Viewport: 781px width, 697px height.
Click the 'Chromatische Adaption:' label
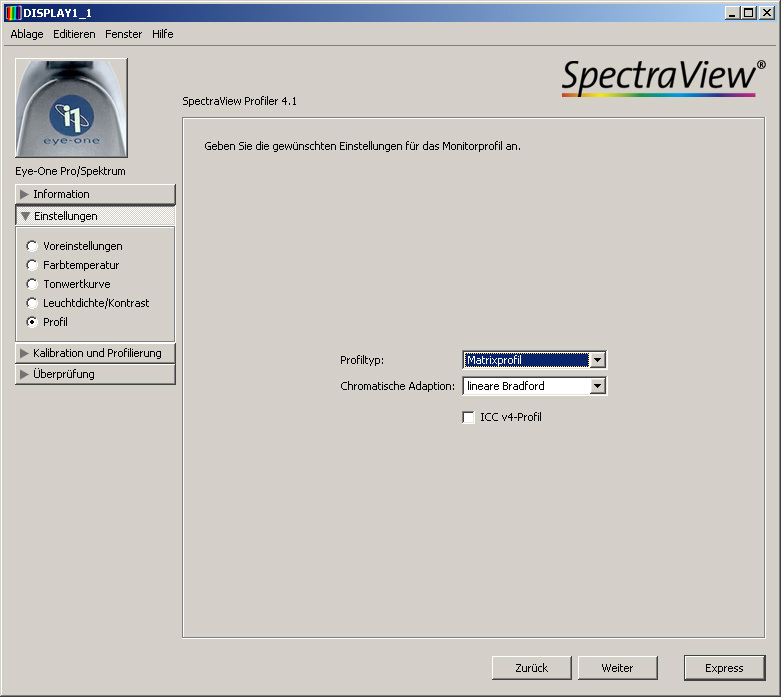(397, 386)
